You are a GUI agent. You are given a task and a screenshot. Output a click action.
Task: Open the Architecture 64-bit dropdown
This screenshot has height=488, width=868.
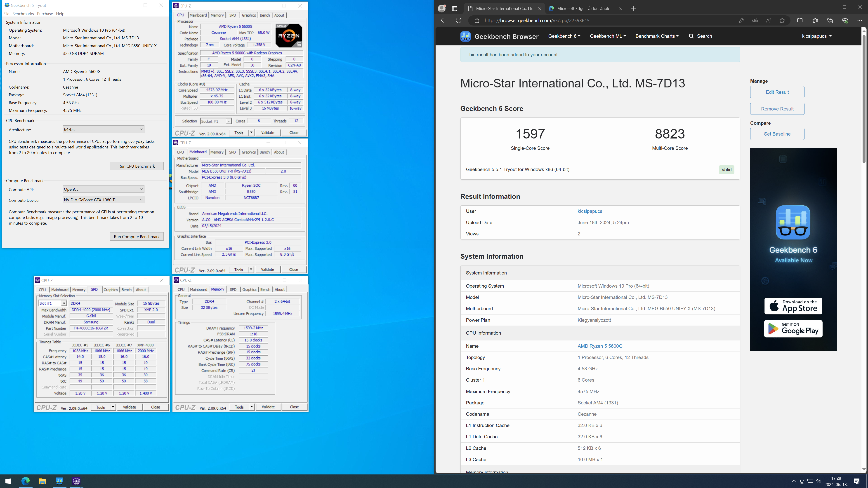click(x=104, y=129)
